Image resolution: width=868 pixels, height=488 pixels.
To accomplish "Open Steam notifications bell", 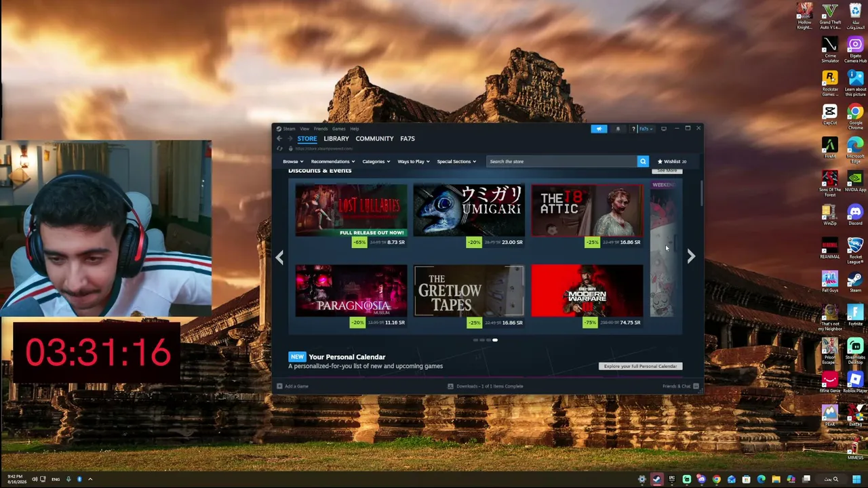I will (x=618, y=129).
